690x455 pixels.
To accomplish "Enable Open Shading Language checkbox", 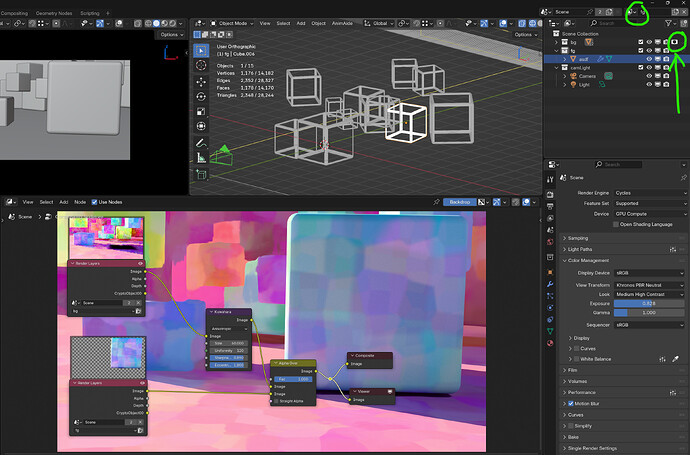I will tap(616, 224).
